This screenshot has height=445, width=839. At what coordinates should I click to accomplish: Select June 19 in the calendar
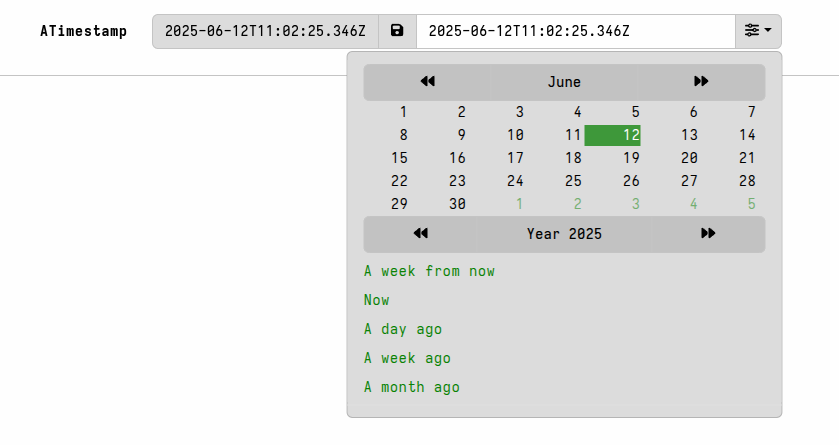[x=631, y=158]
